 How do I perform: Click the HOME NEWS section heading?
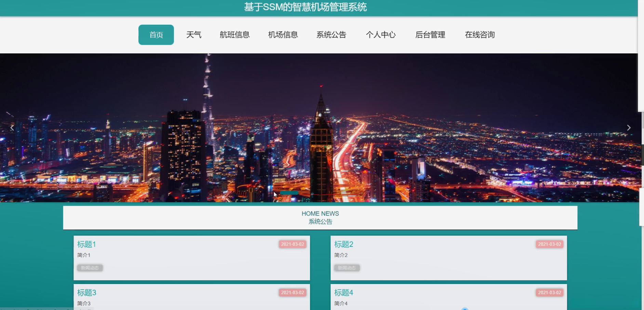[x=320, y=214]
